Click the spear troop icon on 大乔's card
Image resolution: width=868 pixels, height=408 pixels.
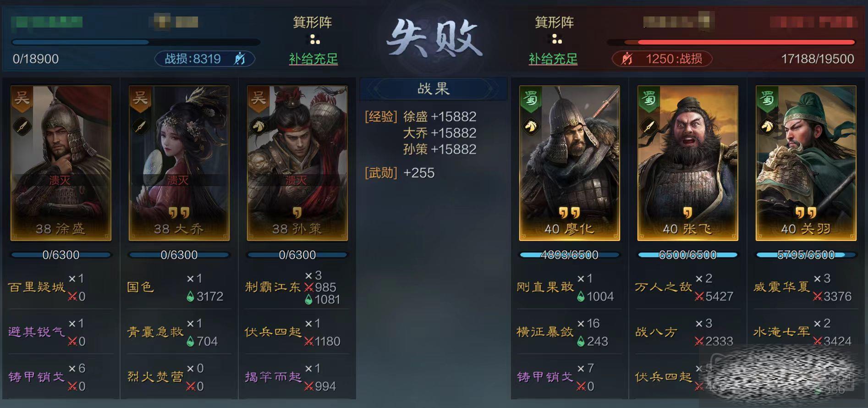point(140,126)
